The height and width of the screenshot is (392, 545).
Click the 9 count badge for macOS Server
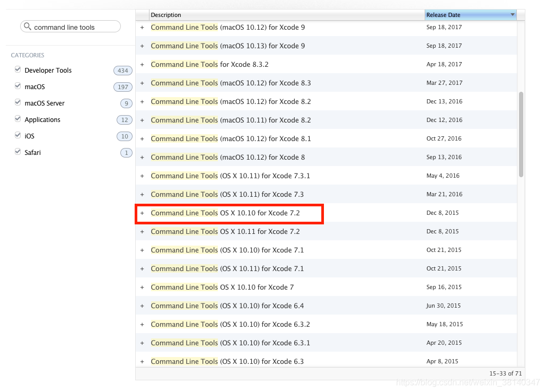pyautogui.click(x=126, y=103)
